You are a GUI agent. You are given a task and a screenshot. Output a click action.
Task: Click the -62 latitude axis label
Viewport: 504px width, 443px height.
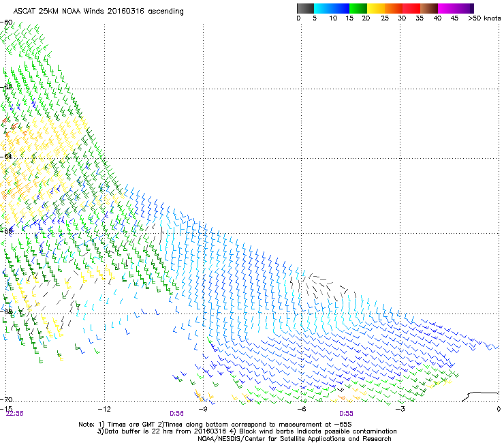pyautogui.click(x=6, y=87)
